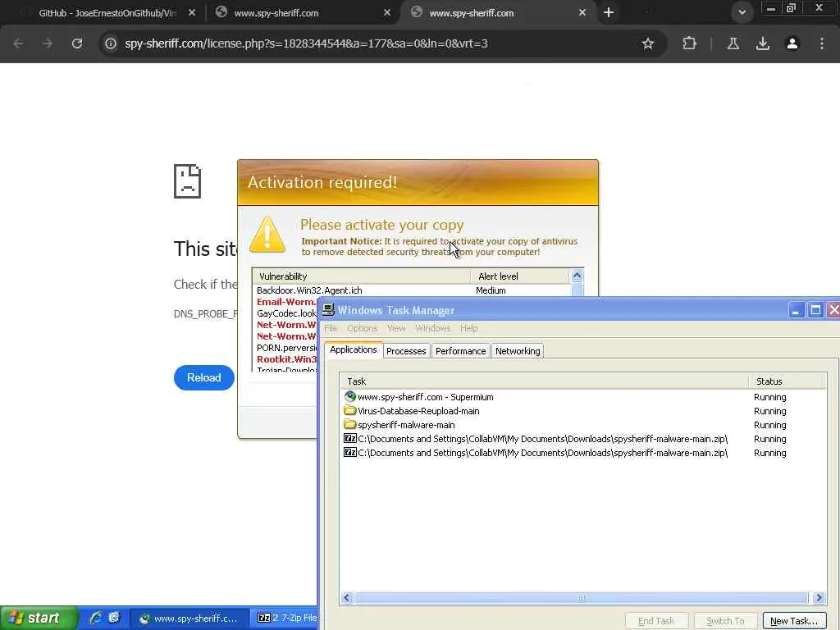
Task: Close the second www.spy-sheriff.com tab
Action: [x=387, y=12]
